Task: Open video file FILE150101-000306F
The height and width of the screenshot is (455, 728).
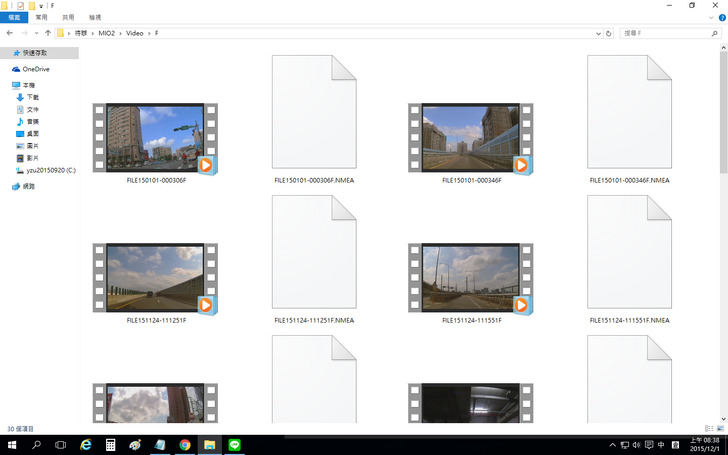Action: point(155,138)
